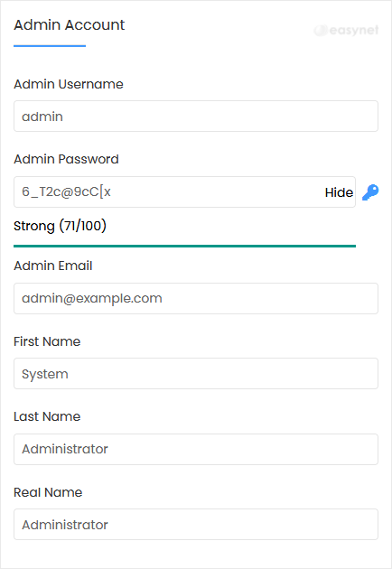Focus the Admin Password input field
The image size is (392, 569).
tap(184, 192)
